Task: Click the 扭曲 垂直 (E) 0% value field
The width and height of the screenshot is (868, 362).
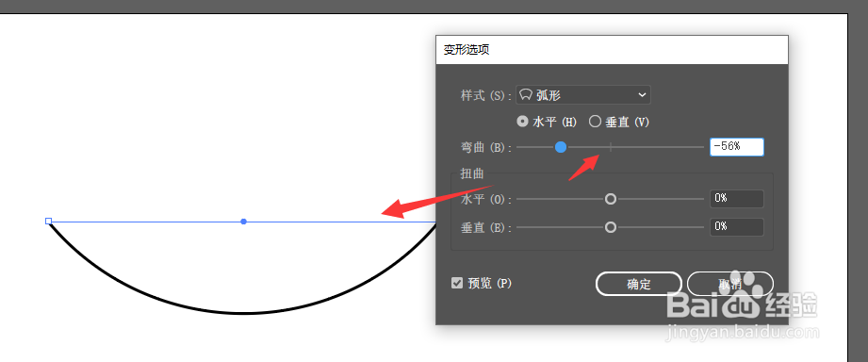Action: pyautogui.click(x=737, y=227)
